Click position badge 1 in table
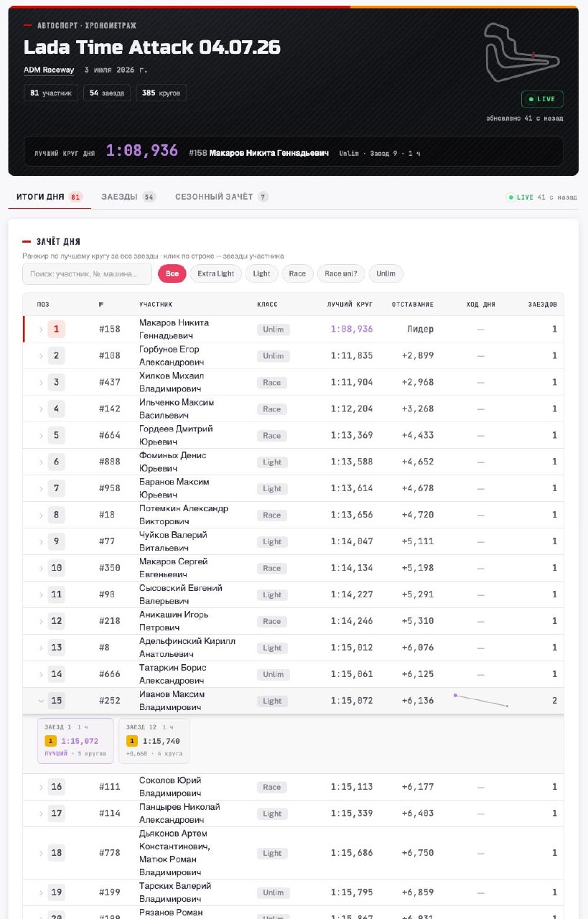The image size is (588, 919). coord(57,330)
